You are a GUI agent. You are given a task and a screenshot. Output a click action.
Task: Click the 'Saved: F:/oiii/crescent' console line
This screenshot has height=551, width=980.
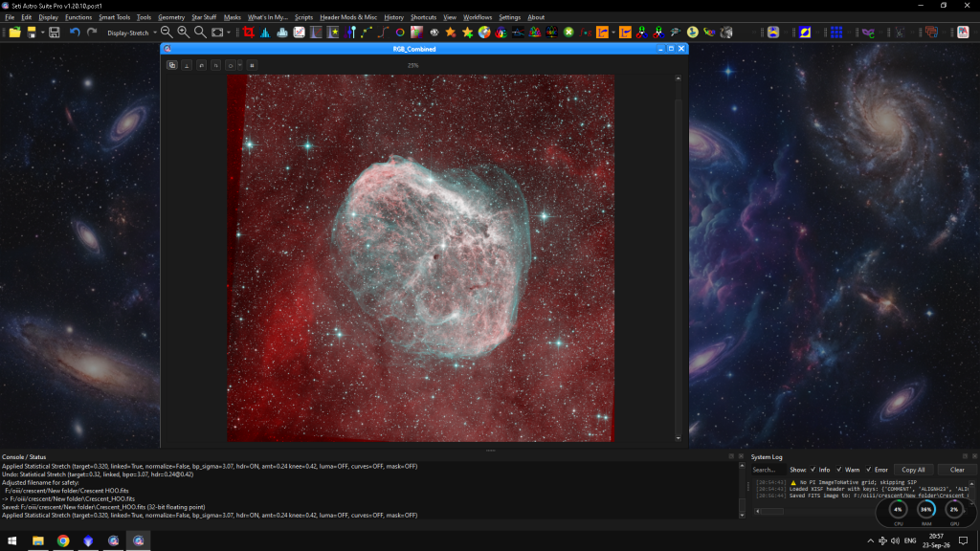103,507
